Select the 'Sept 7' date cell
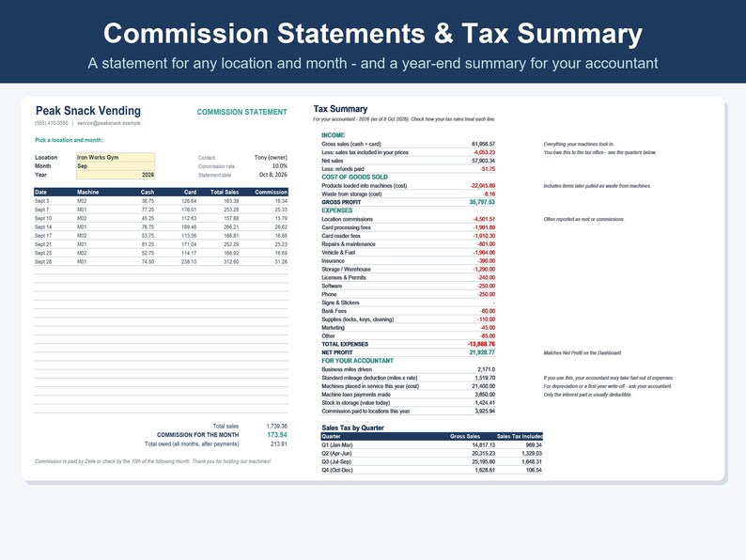746x560 pixels. [42, 210]
